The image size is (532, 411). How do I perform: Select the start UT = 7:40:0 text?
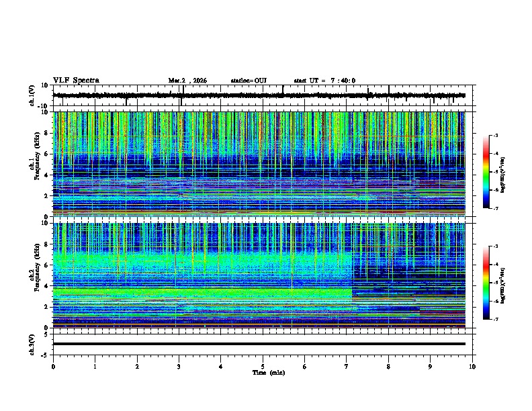[324, 81]
